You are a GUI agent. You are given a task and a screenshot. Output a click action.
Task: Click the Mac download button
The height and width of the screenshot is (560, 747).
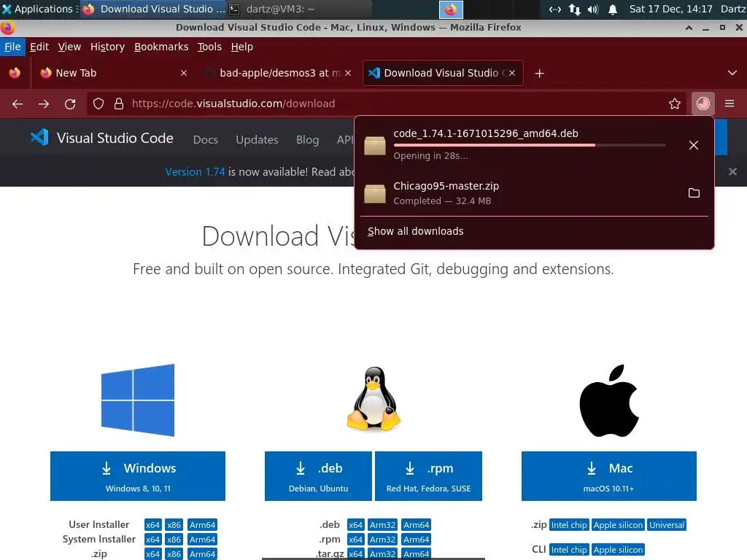609,476
